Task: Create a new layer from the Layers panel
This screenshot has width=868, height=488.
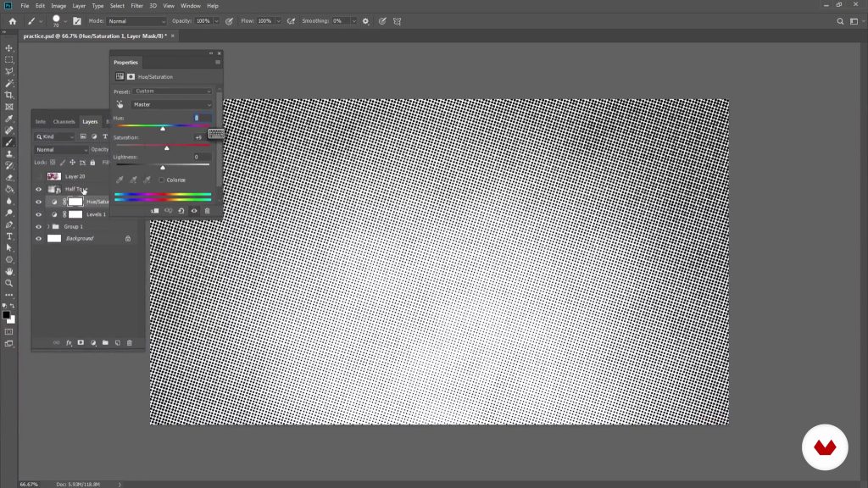Action: point(118,342)
